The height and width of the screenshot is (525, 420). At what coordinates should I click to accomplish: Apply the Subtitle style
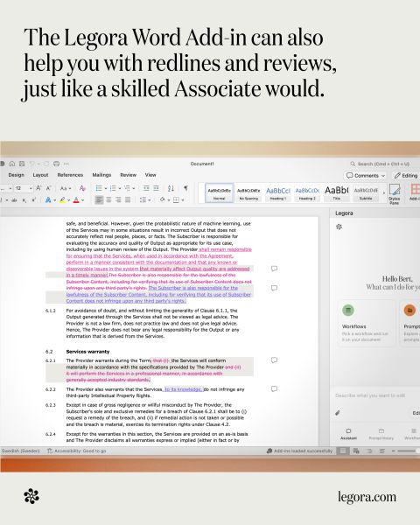(x=366, y=193)
